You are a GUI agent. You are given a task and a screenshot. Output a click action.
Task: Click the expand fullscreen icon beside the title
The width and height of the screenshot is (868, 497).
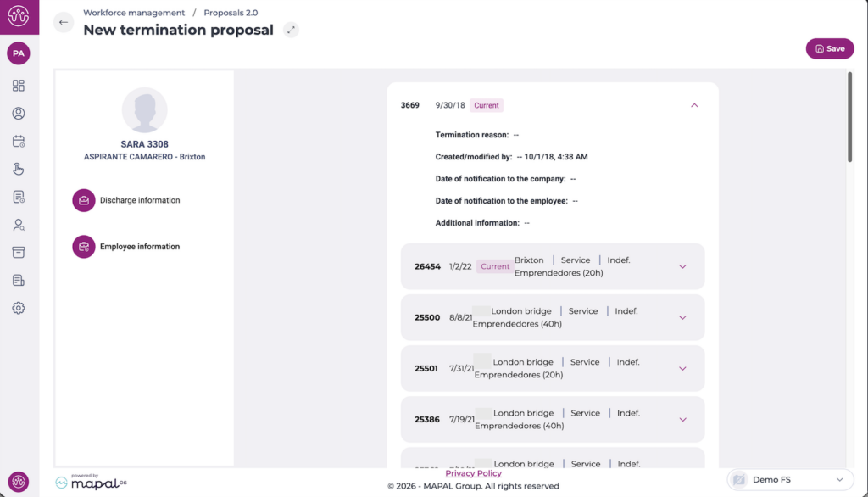[291, 30]
